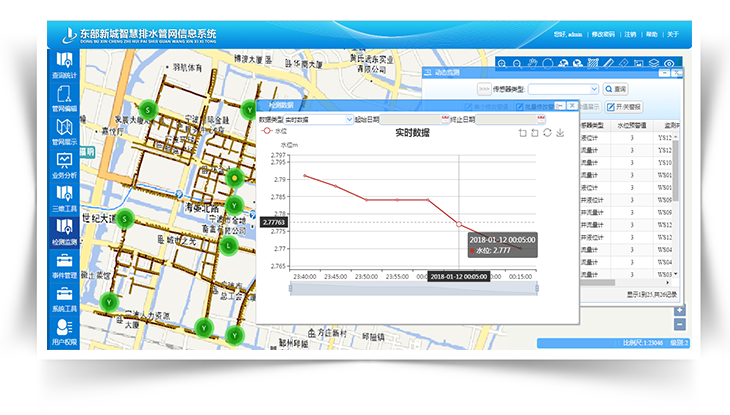Click 修改密码 in top menu
The width and height of the screenshot is (730, 415).
[x=604, y=35]
